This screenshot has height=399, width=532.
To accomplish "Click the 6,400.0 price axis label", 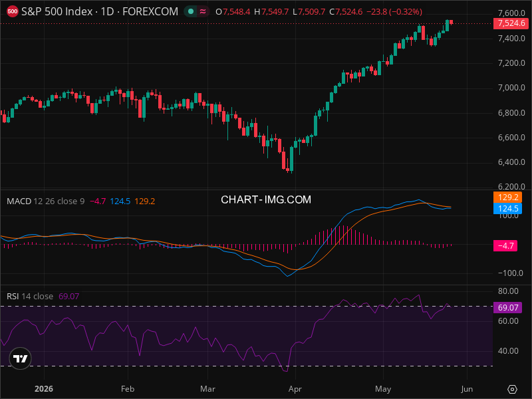I will coord(511,162).
